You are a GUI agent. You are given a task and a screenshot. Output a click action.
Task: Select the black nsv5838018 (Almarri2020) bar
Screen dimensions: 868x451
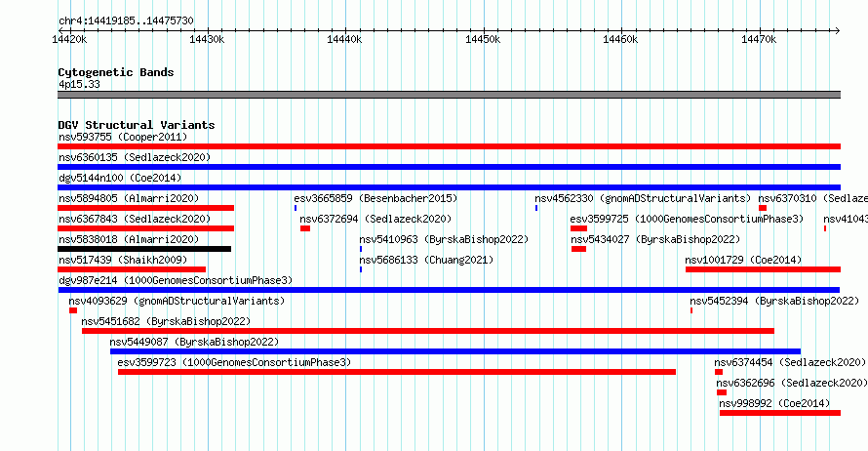pyautogui.click(x=144, y=249)
